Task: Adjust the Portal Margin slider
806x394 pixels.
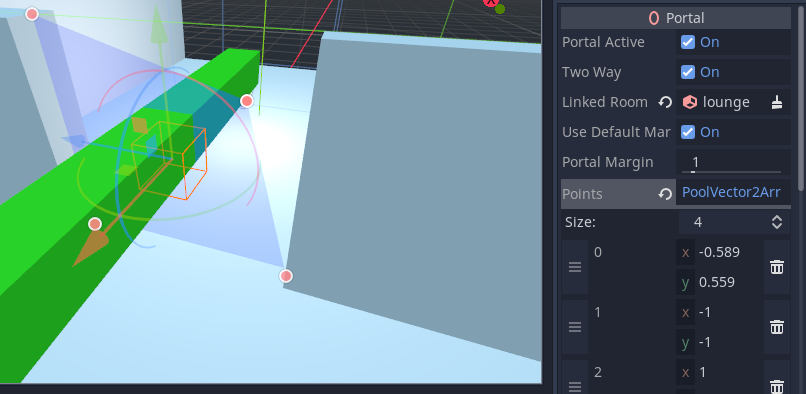Action: tap(731, 171)
